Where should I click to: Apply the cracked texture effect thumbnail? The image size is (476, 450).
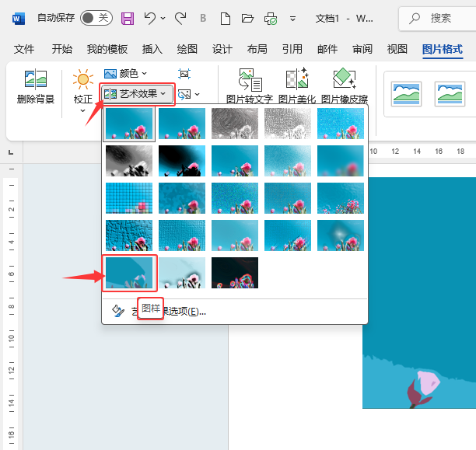tap(129, 235)
